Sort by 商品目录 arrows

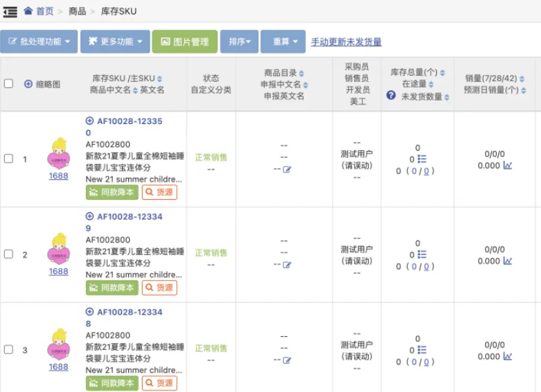click(302, 73)
